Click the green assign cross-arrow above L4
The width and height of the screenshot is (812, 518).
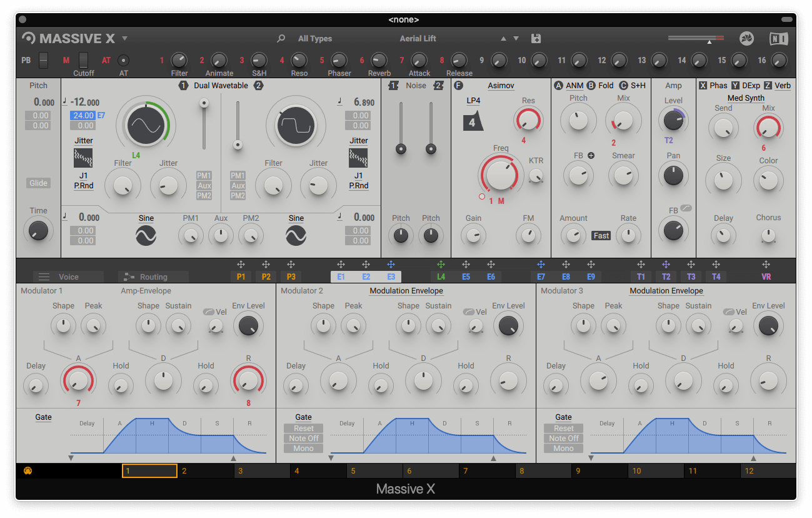441,265
